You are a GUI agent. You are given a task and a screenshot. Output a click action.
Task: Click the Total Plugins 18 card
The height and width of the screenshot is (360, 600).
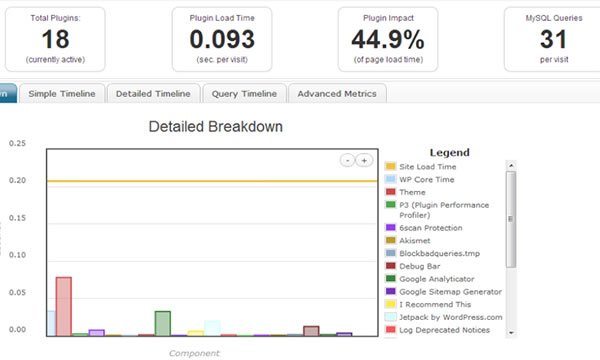(x=55, y=39)
